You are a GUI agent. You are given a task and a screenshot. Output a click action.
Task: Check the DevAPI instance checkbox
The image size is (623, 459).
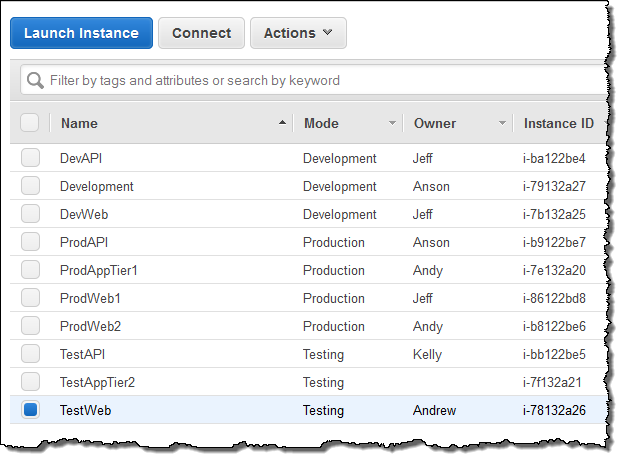click(30, 158)
